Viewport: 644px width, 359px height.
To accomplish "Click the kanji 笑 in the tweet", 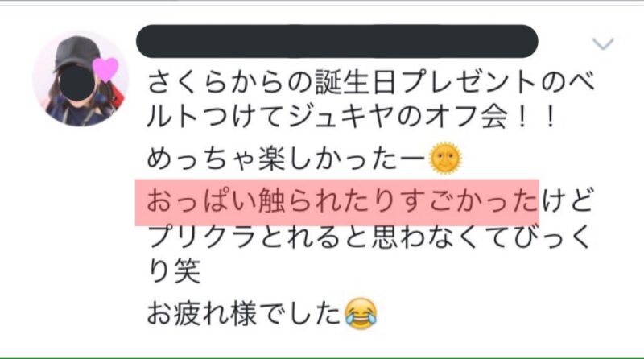I will coord(188,271).
